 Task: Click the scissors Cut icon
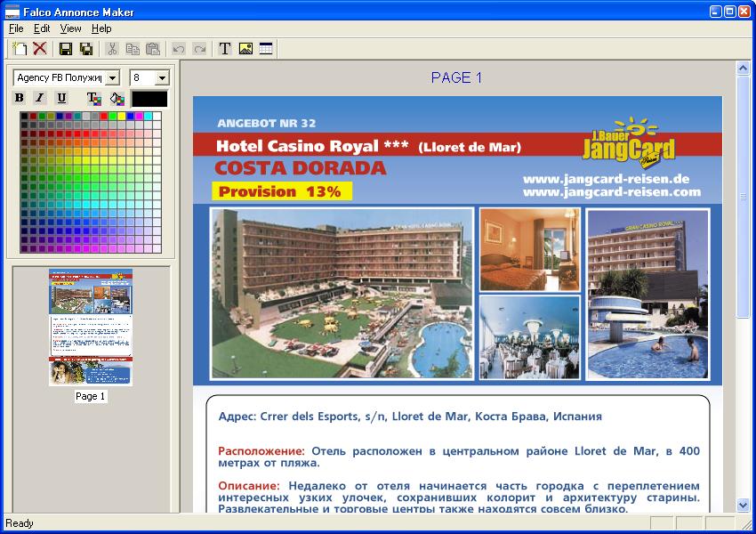coord(112,48)
